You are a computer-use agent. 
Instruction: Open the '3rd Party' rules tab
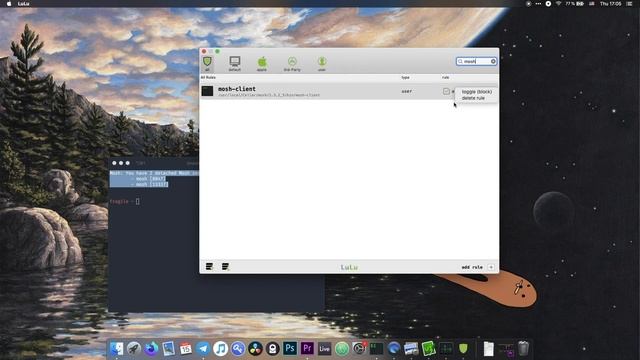pyautogui.click(x=292, y=63)
